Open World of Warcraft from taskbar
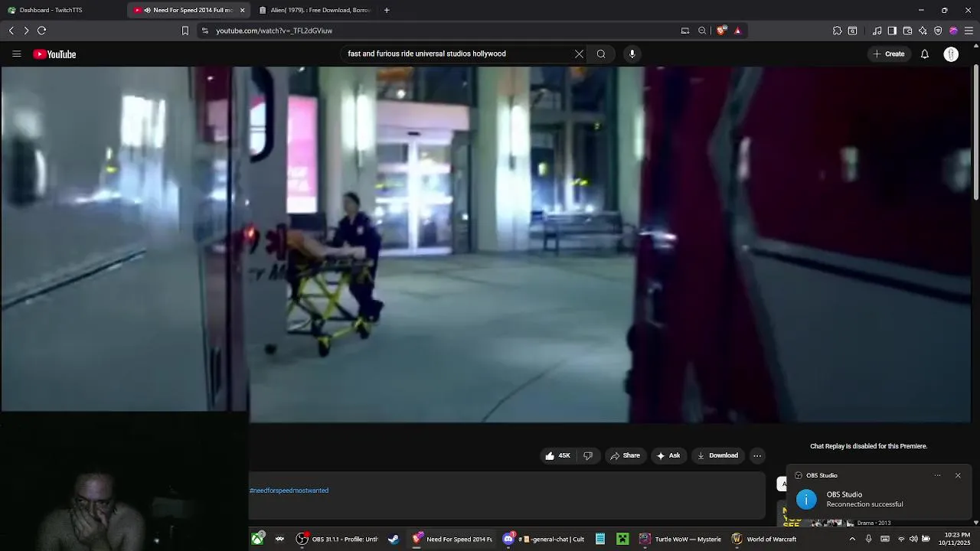Screen dimensions: 980x551 [764, 539]
